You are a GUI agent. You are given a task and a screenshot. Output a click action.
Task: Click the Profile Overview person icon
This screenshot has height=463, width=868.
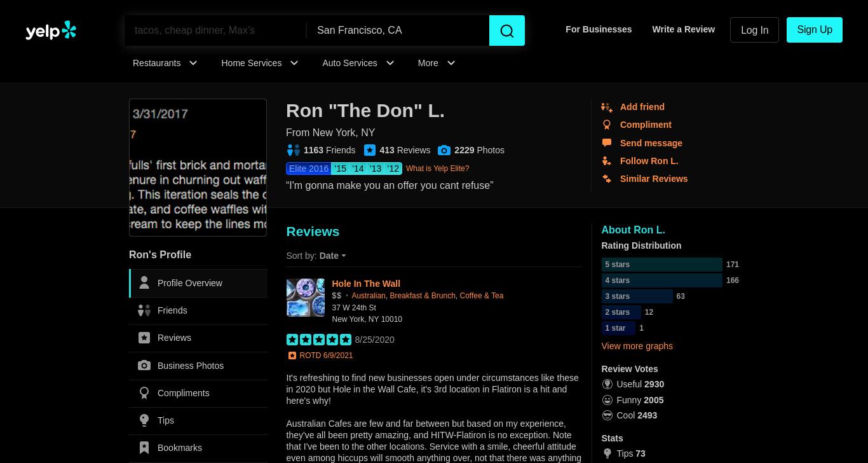tap(144, 283)
